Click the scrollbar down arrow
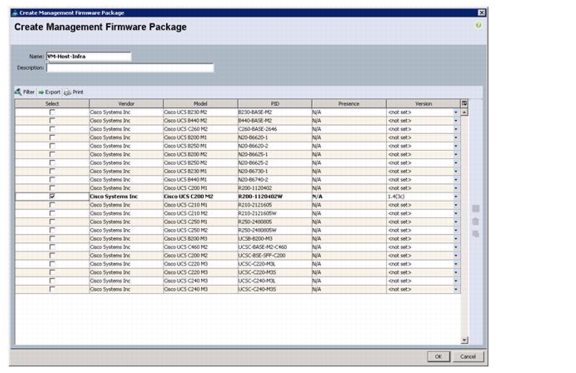This screenshot has width=576, height=373. pyautogui.click(x=464, y=341)
